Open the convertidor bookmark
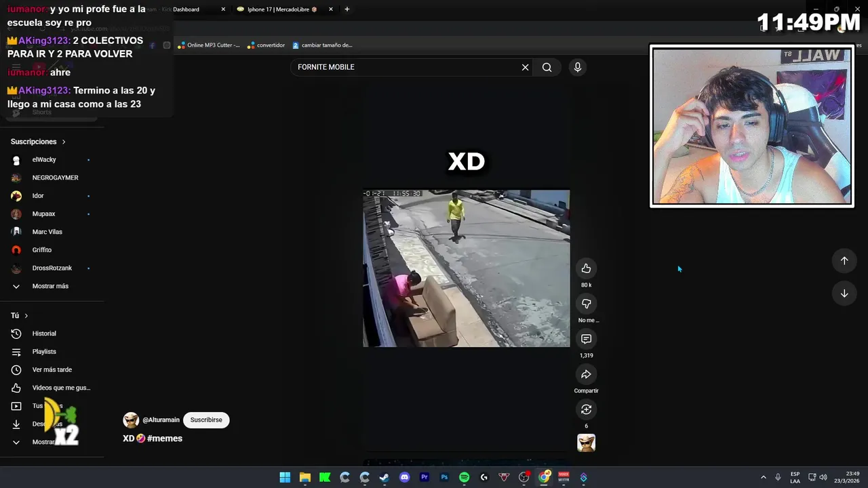868x488 pixels. [x=267, y=45]
